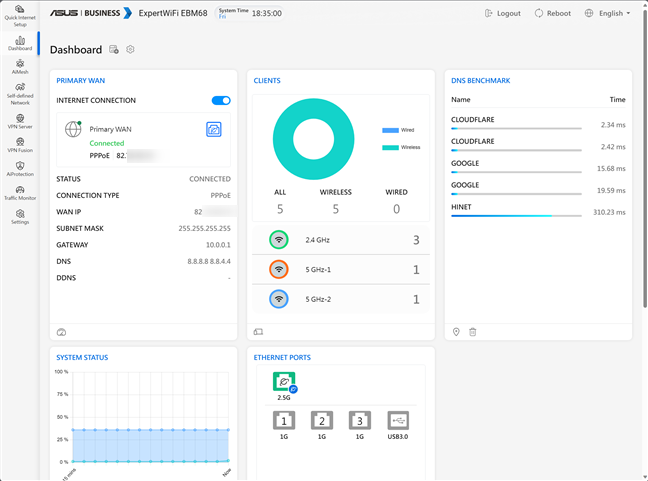The image size is (648, 481).
Task: Click the ASUS Business logo
Action: tap(91, 13)
